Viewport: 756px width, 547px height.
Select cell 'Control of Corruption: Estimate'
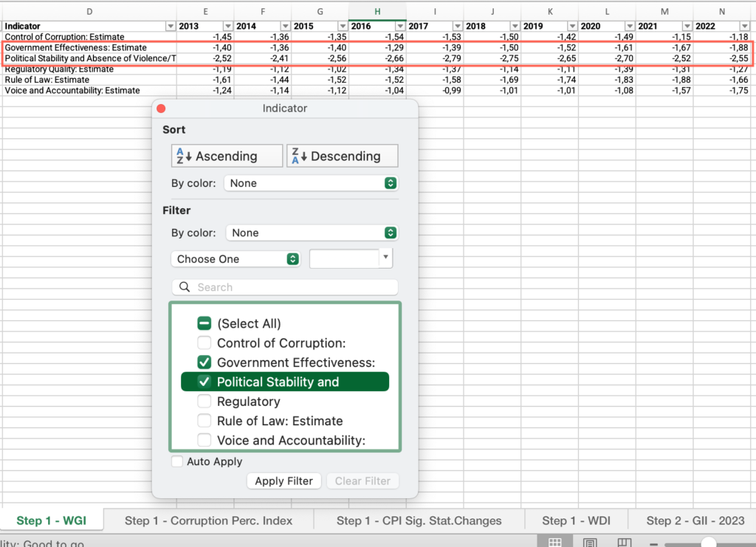click(x=89, y=37)
